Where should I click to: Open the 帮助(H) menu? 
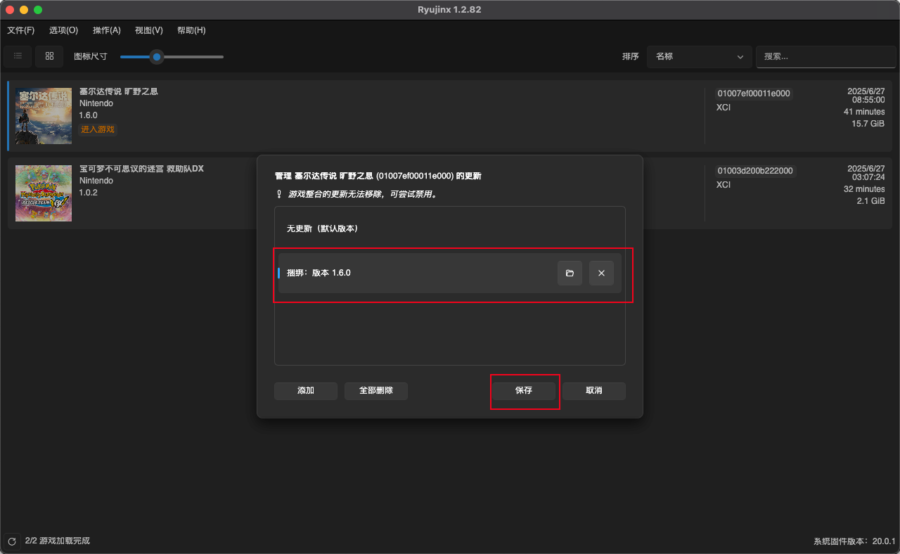pyautogui.click(x=191, y=30)
